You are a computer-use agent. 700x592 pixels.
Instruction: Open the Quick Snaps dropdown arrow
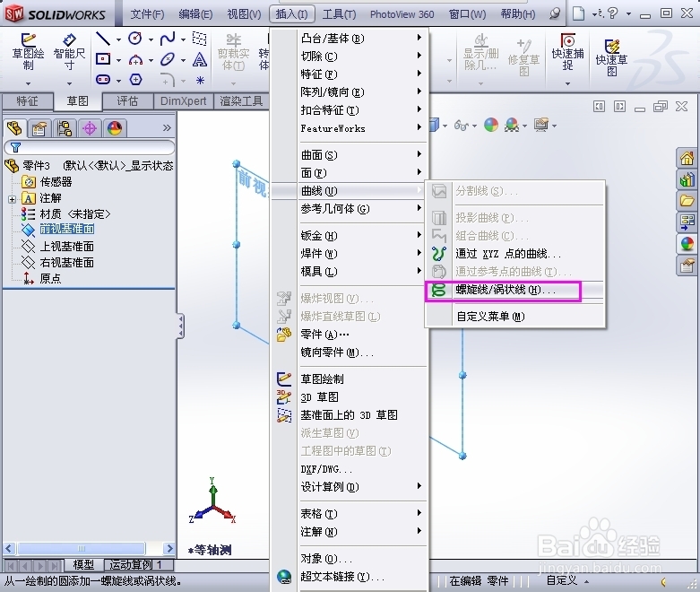568,83
